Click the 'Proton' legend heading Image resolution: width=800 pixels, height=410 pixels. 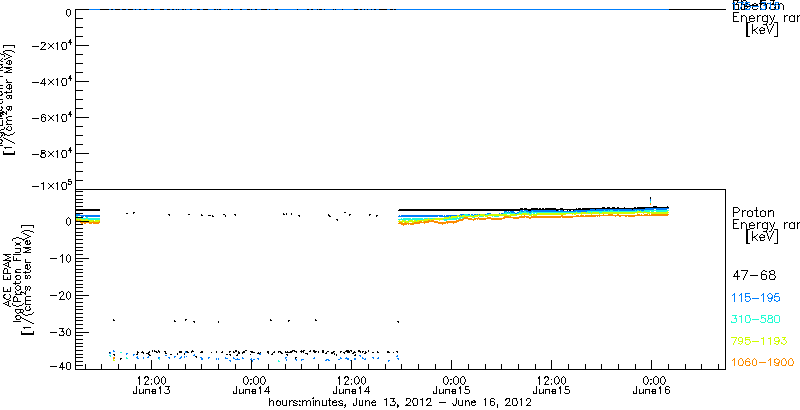point(754,212)
